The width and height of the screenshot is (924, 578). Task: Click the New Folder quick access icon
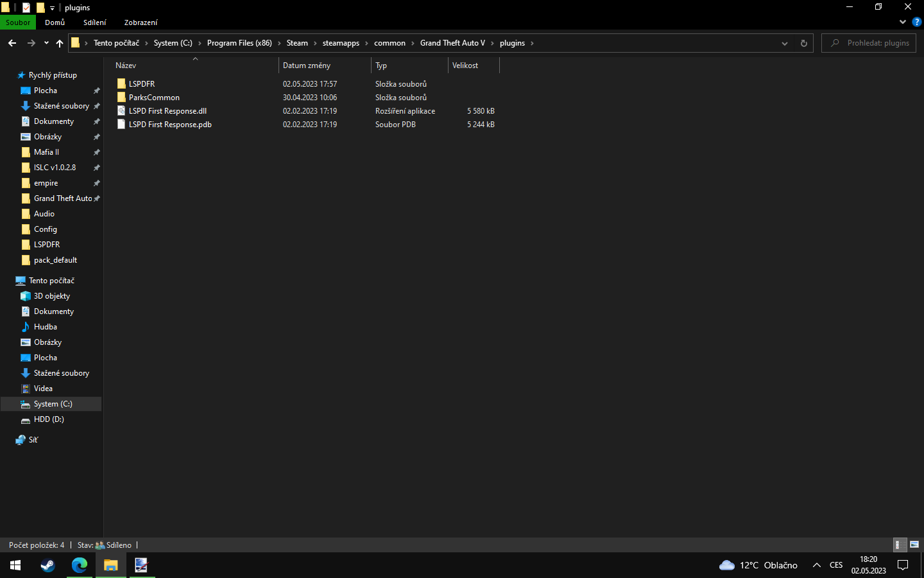40,8
